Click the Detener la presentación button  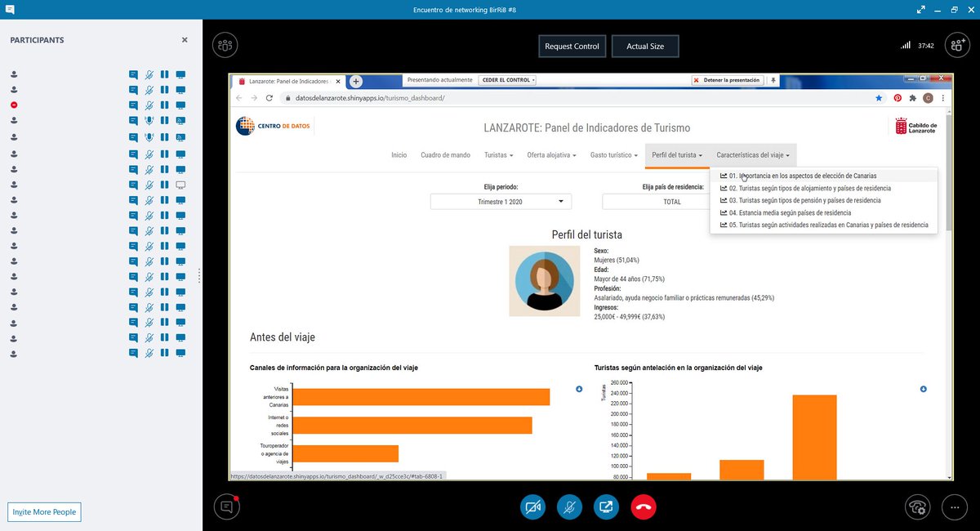click(727, 80)
